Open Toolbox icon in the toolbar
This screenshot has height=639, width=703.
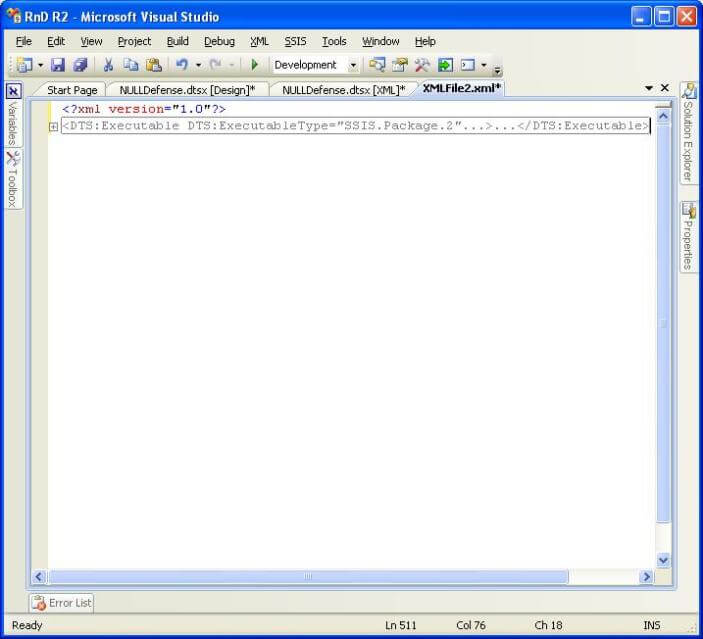coord(422,65)
